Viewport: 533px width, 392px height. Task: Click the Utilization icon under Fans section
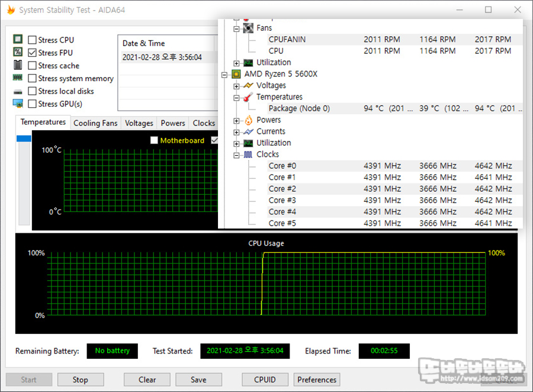[x=248, y=63]
